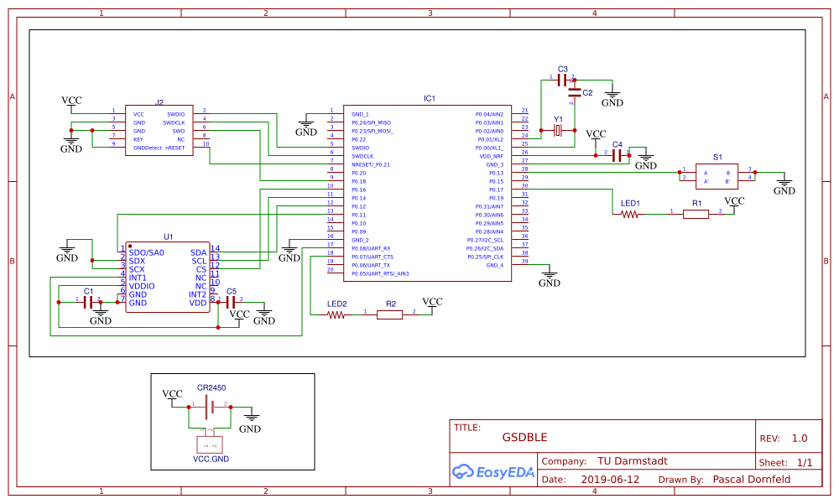
Task: Select the Y1 crystal symbol
Action: click(556, 132)
